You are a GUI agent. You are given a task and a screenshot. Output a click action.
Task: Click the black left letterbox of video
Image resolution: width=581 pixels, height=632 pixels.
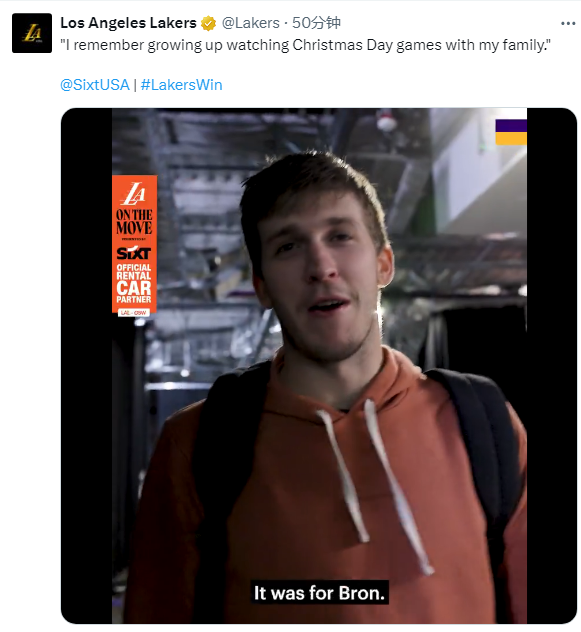tap(86, 366)
